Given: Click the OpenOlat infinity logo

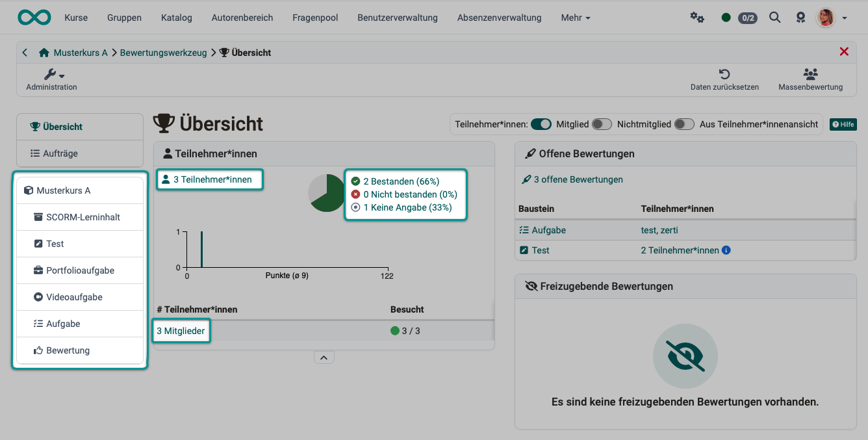Looking at the screenshot, I should (34, 18).
